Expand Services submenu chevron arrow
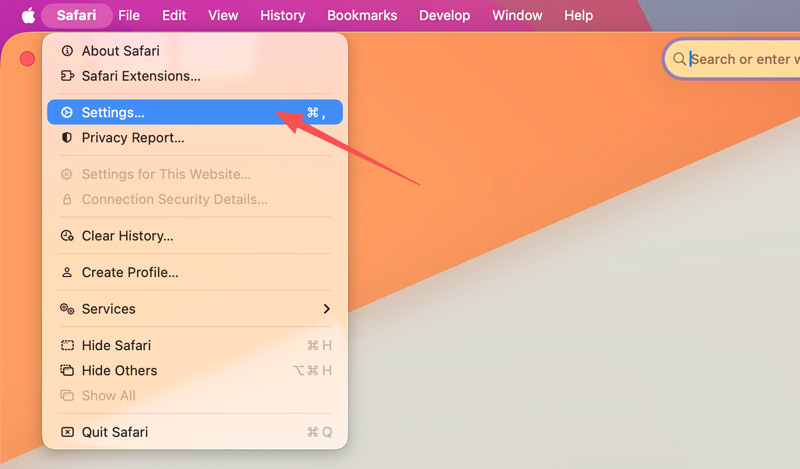The image size is (800, 469). (x=327, y=309)
